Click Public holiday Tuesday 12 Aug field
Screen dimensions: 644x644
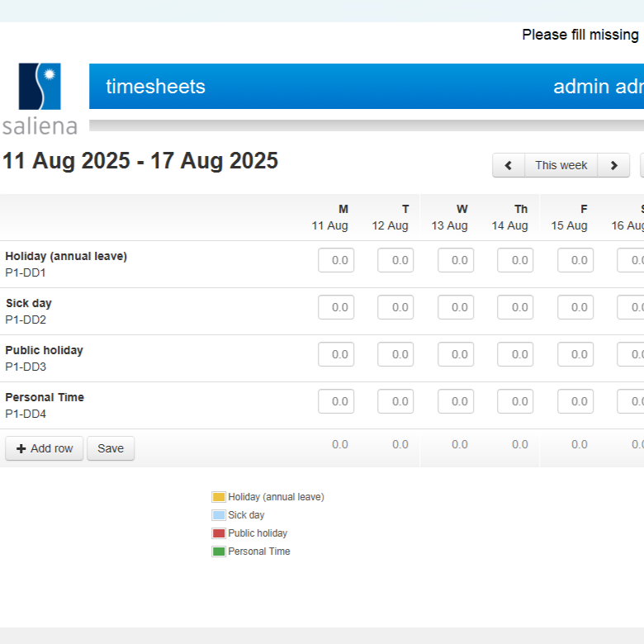(395, 354)
